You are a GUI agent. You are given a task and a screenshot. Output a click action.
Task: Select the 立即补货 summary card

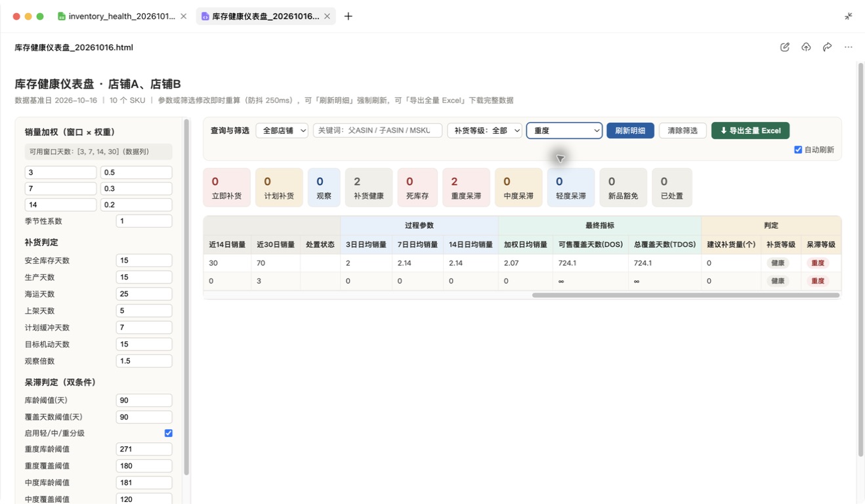point(227,187)
